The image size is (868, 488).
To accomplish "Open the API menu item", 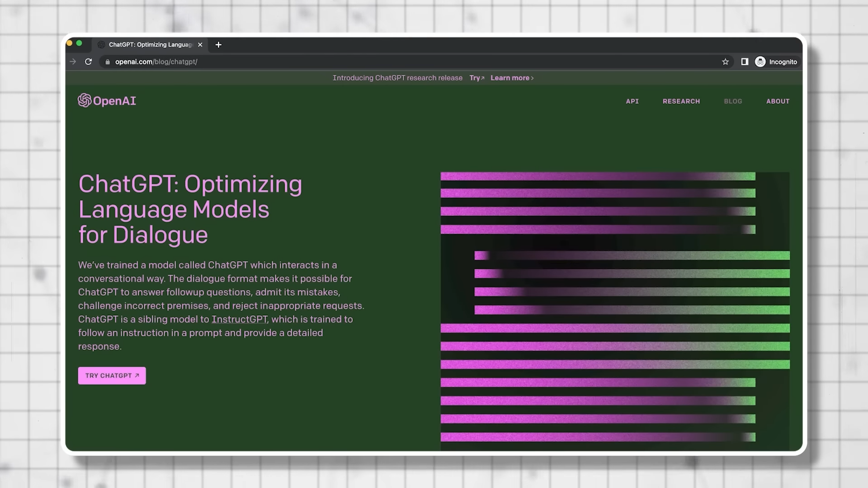I will pyautogui.click(x=632, y=101).
